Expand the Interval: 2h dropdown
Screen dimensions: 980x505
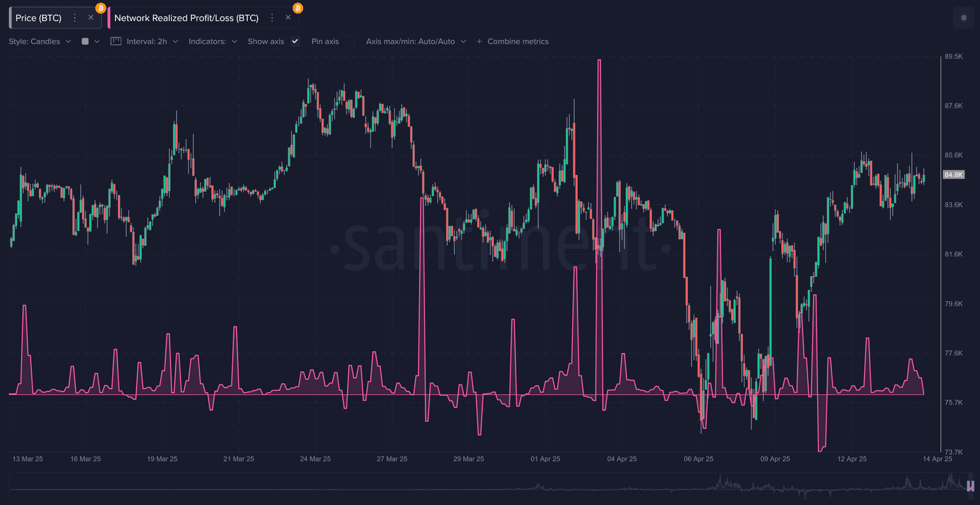coord(152,41)
